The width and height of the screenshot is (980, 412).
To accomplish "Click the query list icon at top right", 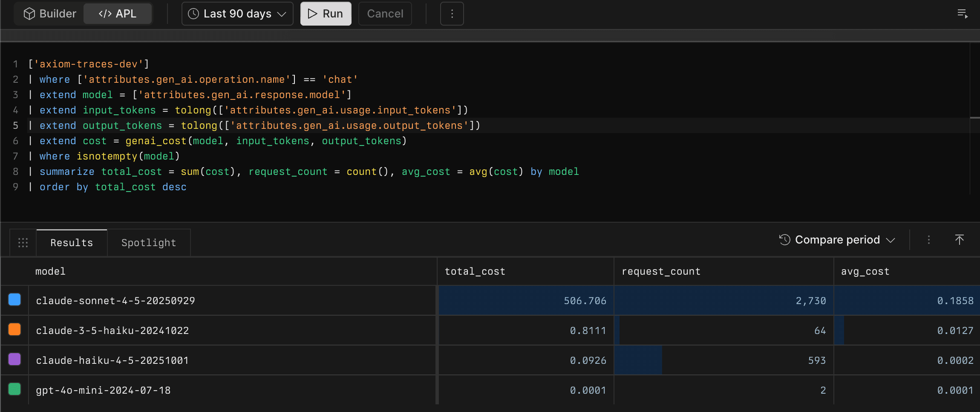I will (x=962, y=14).
